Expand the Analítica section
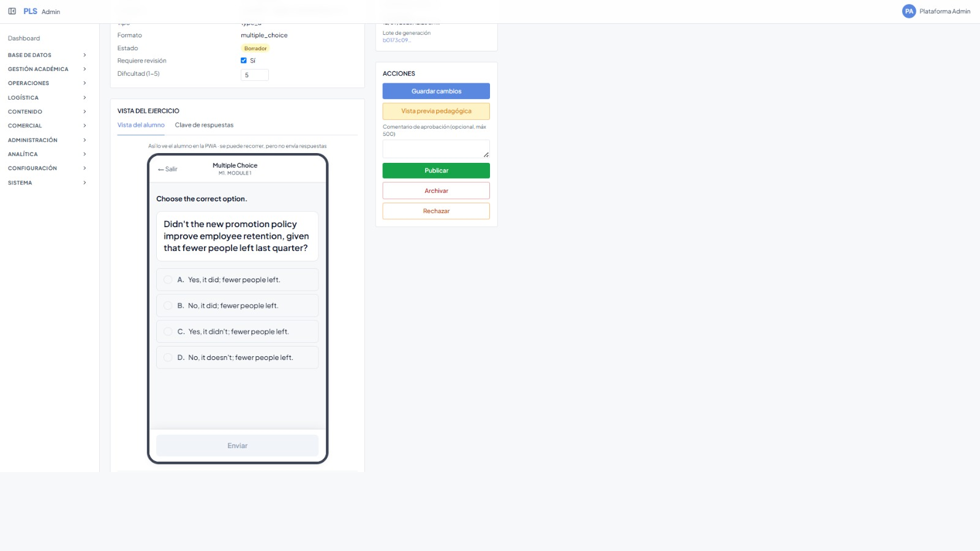 (47, 154)
